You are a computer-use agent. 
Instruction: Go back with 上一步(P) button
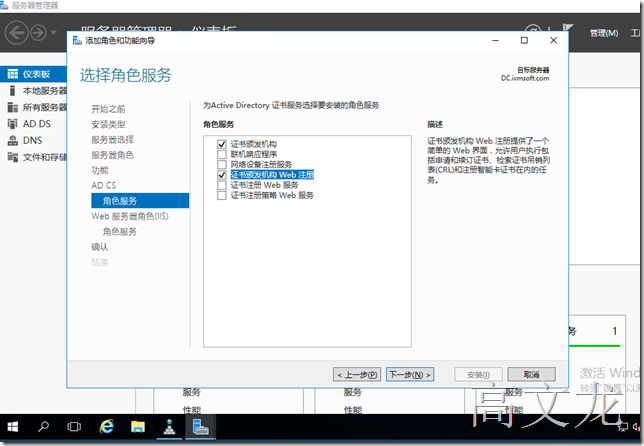click(x=357, y=375)
